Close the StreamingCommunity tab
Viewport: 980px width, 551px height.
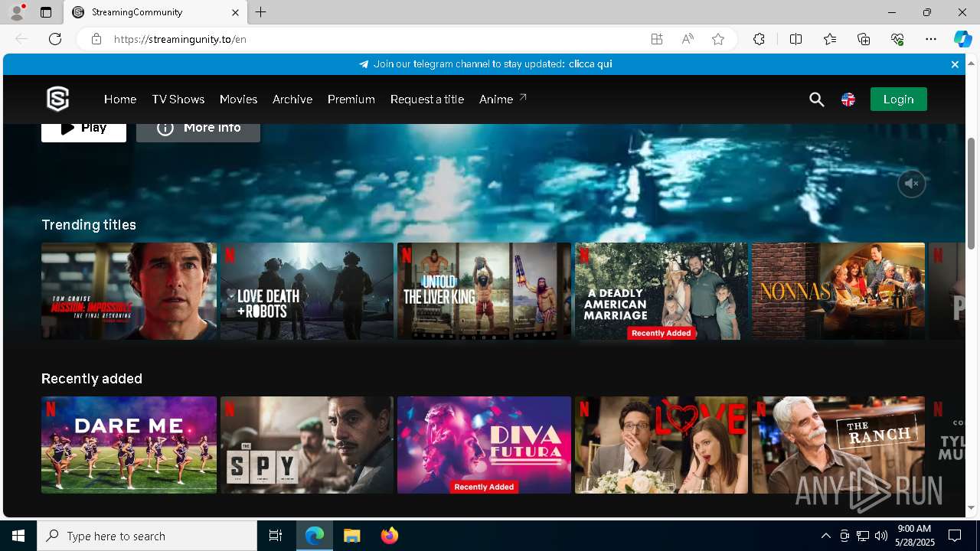pyautogui.click(x=235, y=12)
